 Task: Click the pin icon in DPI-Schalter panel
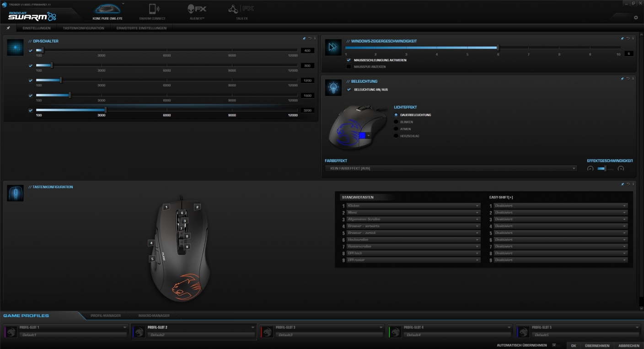[x=305, y=38]
